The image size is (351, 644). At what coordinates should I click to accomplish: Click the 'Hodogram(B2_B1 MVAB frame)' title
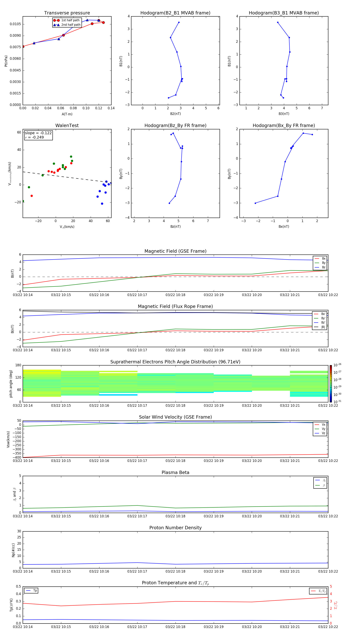pyautogui.click(x=175, y=13)
